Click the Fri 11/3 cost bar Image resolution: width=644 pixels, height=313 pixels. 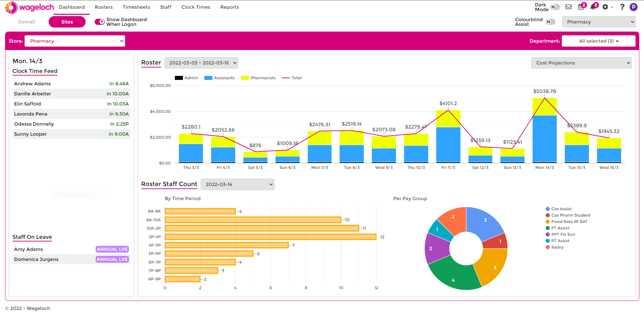pyautogui.click(x=448, y=136)
